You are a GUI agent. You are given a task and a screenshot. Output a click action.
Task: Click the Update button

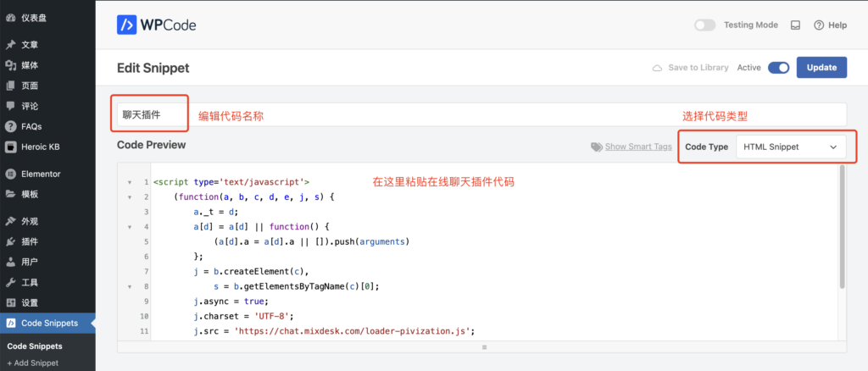821,68
